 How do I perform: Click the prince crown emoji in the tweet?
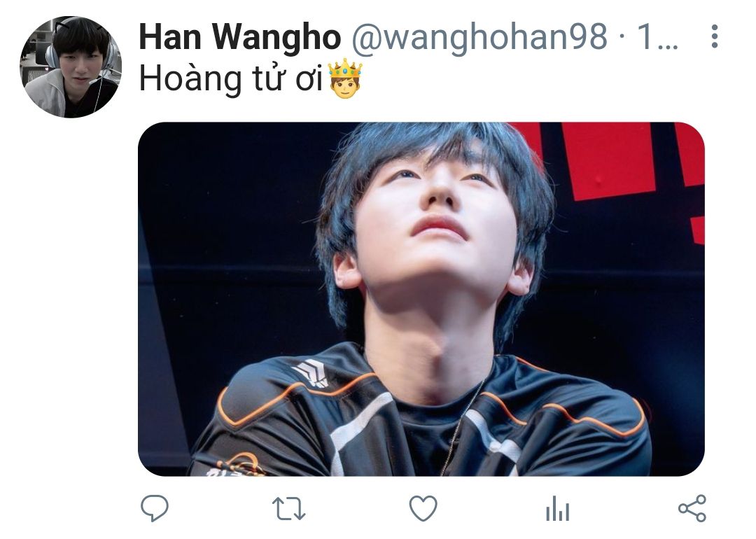(345, 79)
